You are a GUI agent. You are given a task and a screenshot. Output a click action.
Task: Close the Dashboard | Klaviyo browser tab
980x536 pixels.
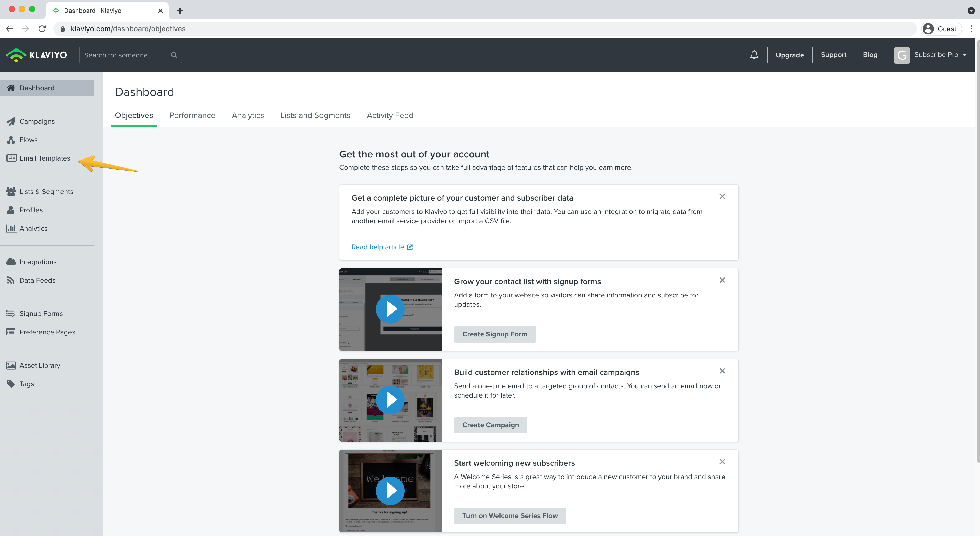click(160, 11)
